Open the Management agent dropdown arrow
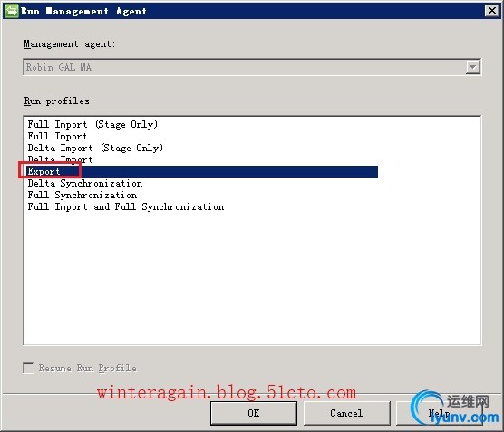This screenshot has height=432, width=504. pyautogui.click(x=472, y=67)
